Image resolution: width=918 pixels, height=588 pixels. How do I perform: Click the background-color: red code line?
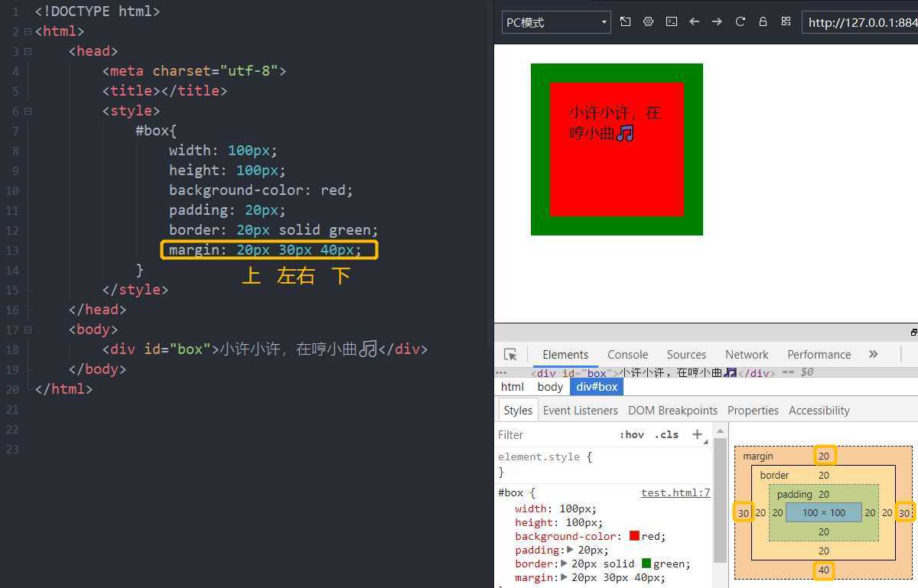pyautogui.click(x=262, y=190)
